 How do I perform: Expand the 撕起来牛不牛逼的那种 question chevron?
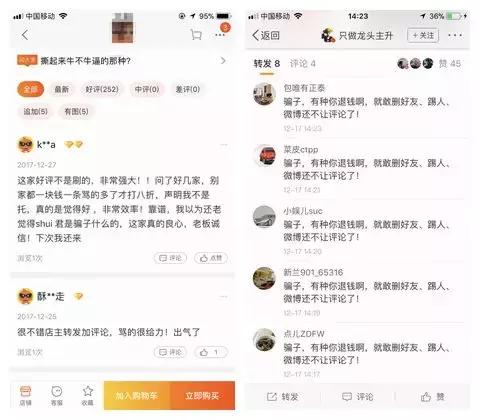pos(223,61)
